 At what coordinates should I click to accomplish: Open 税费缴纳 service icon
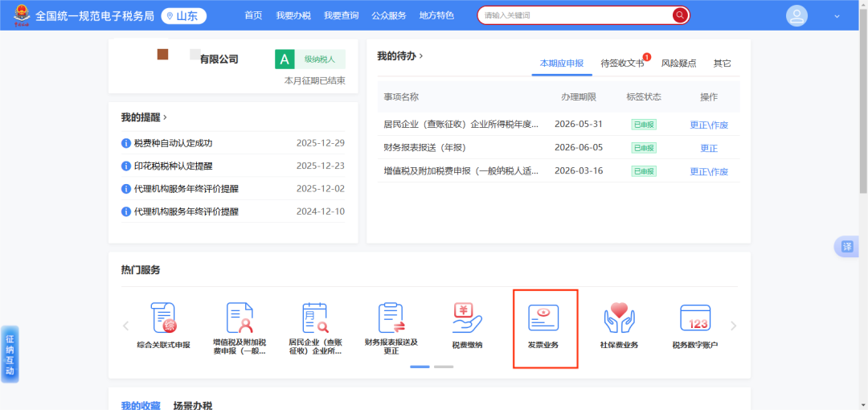point(467,320)
